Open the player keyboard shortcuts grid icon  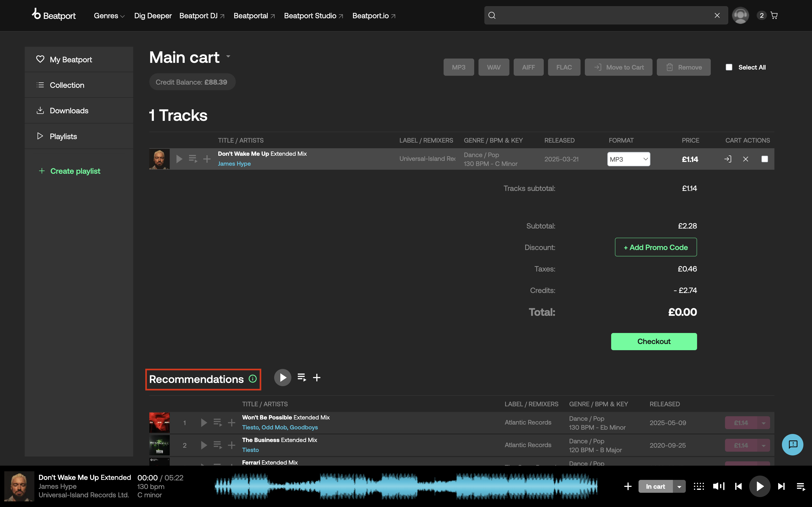(x=699, y=486)
